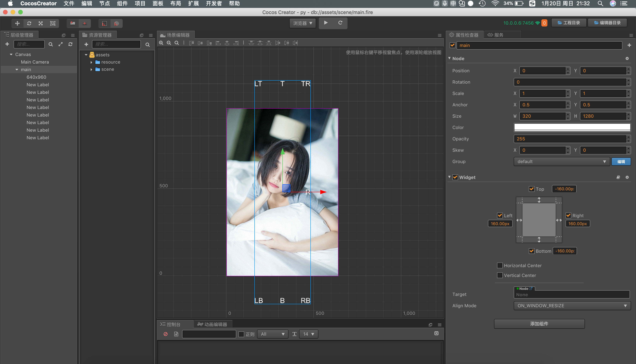Image resolution: width=636 pixels, height=364 pixels.
Task: Select the scale transform tool
Action: coord(41,23)
